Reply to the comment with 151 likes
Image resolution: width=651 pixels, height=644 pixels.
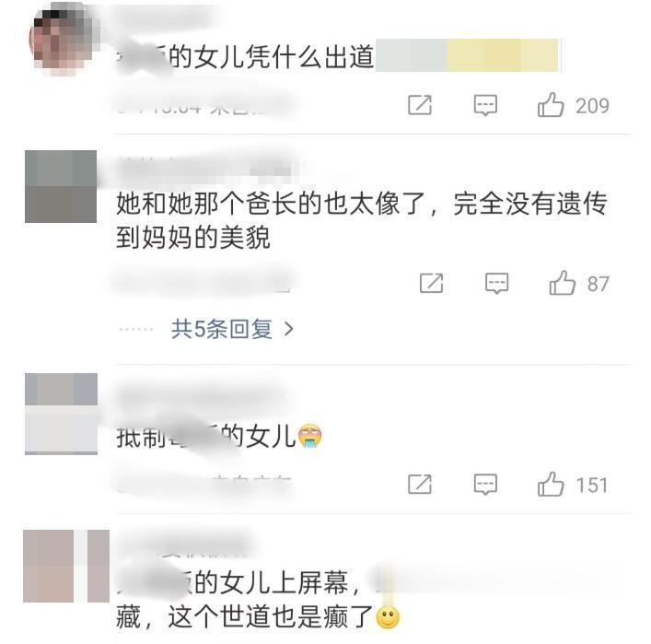[485, 485]
